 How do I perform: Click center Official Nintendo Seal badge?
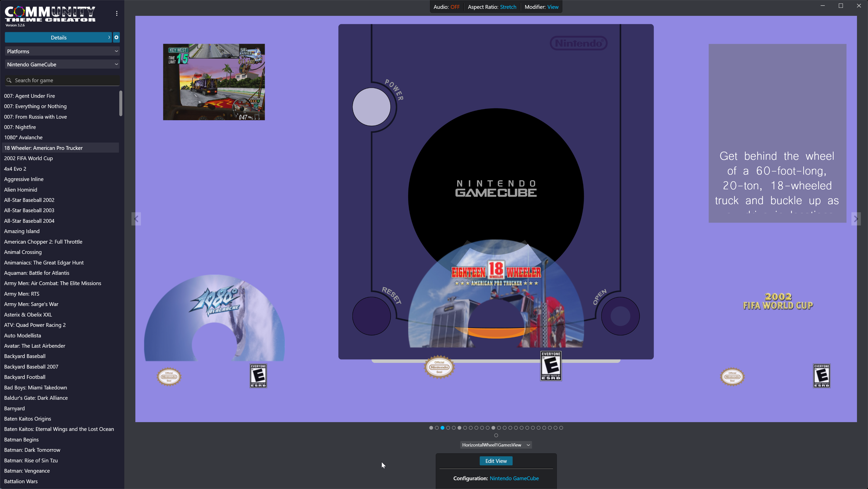pos(439,367)
